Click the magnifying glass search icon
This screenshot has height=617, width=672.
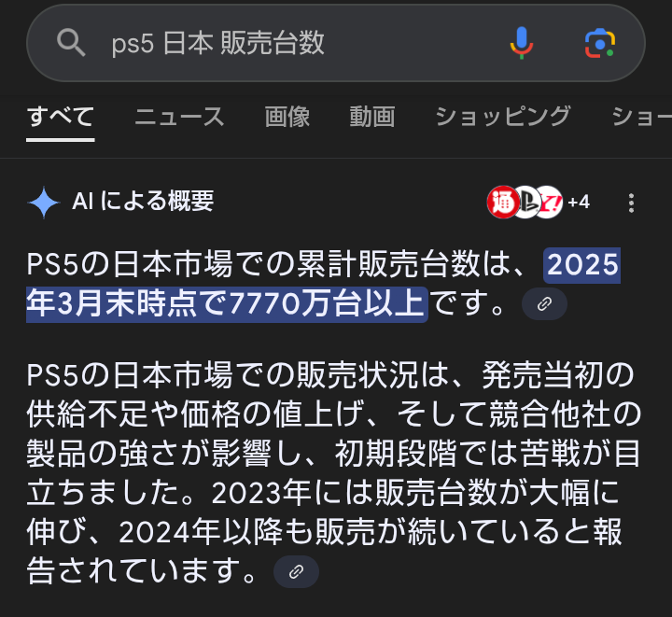pos(71,43)
